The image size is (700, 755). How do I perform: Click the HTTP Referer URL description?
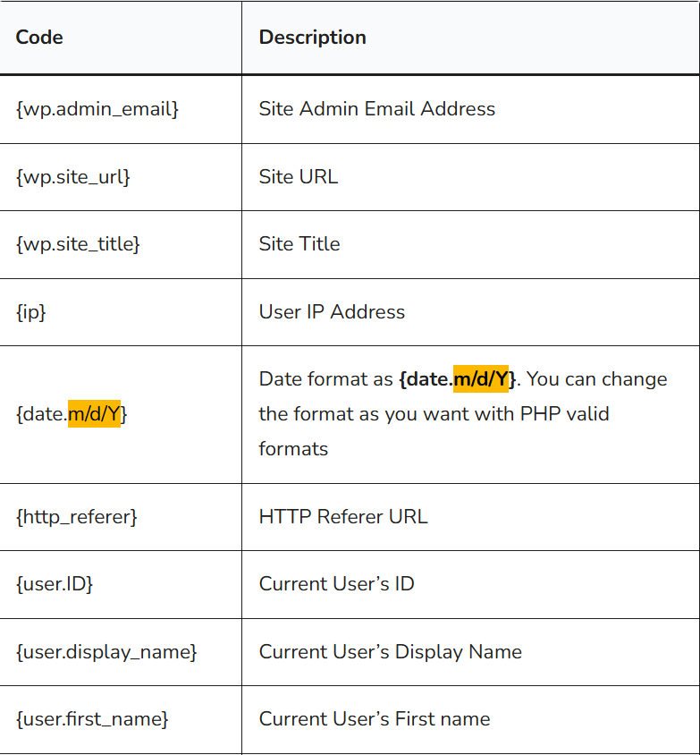point(343,517)
